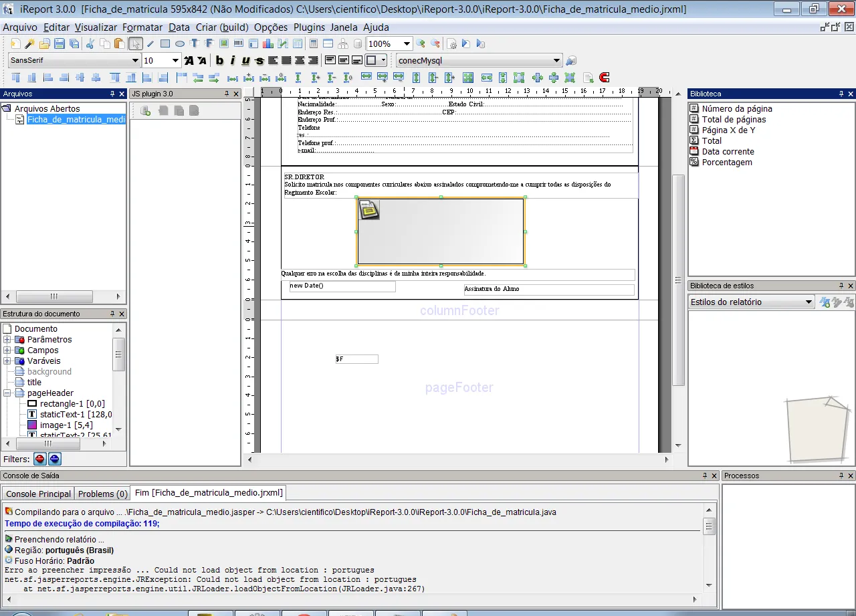Viewport: 856px width, 616px height.
Task: Toggle bold text formatting
Action: (x=219, y=61)
